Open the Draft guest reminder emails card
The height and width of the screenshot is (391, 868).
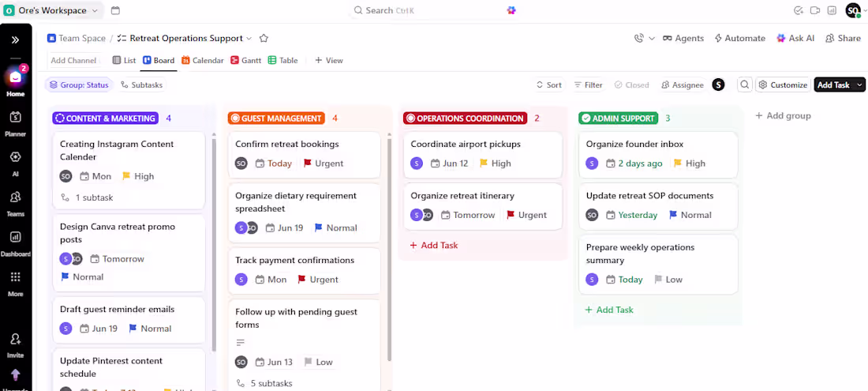pos(129,320)
